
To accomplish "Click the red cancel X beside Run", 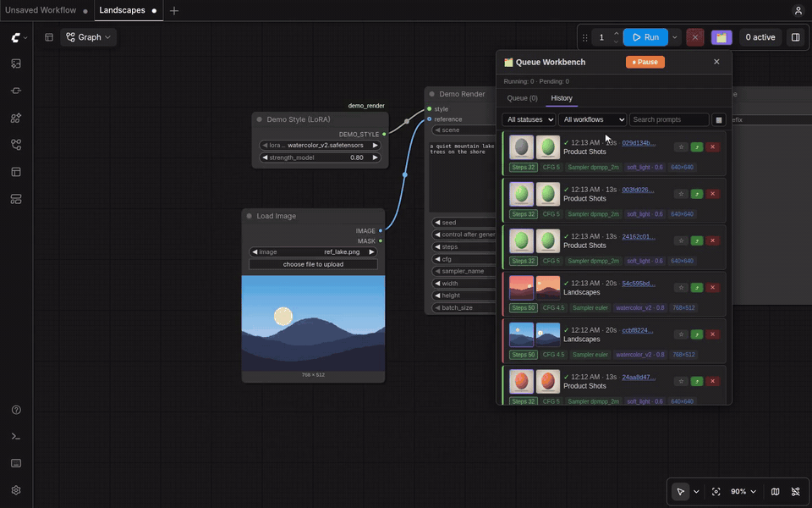I will (x=695, y=37).
